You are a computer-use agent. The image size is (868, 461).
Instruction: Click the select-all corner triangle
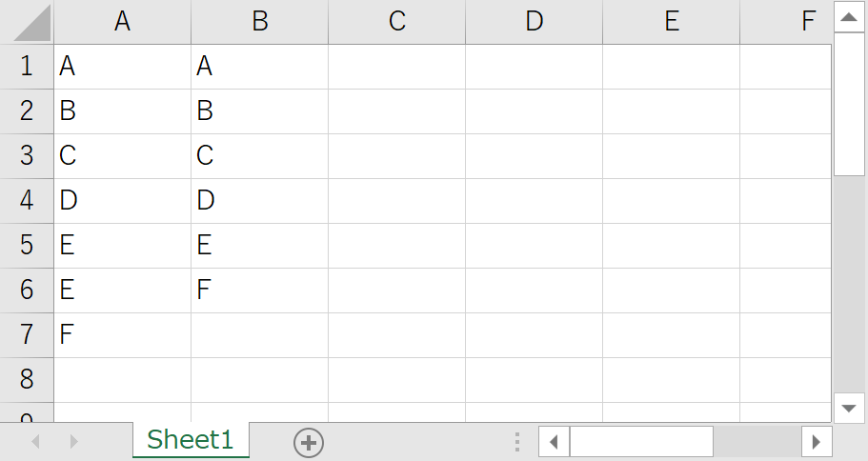[x=29, y=24]
